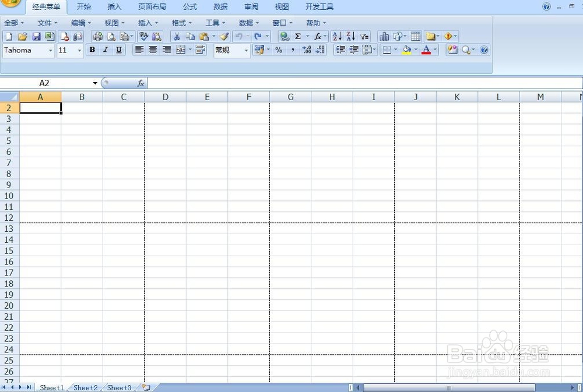The image size is (583, 392).
Task: Click the horizontal scrollbar thumb
Action: (x=449, y=388)
